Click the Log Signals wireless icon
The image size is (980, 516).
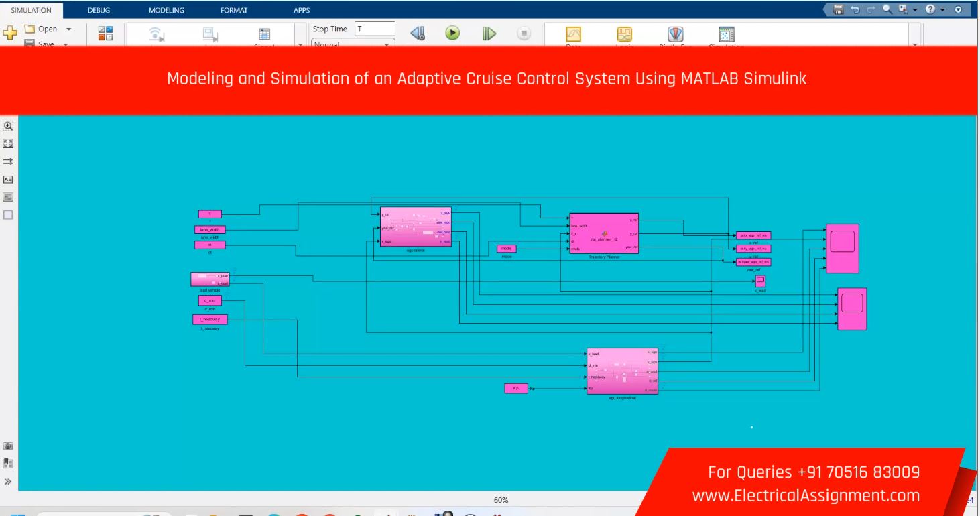click(156, 36)
